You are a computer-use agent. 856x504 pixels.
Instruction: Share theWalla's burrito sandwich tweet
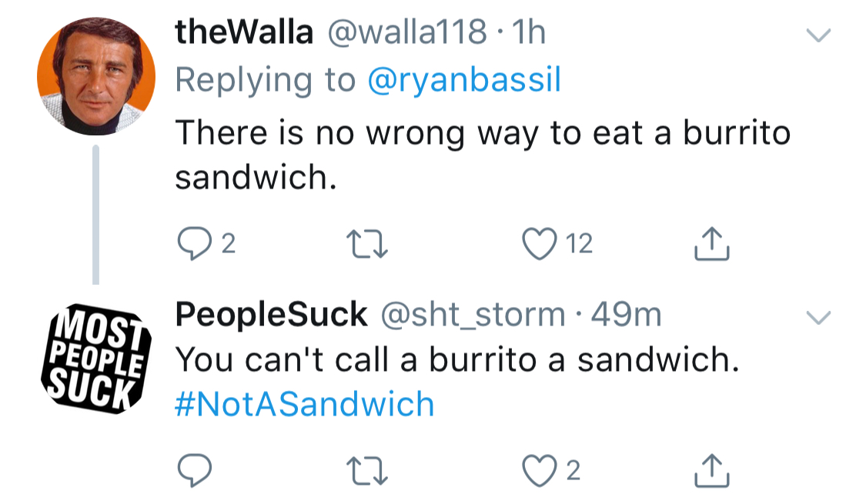point(711,244)
